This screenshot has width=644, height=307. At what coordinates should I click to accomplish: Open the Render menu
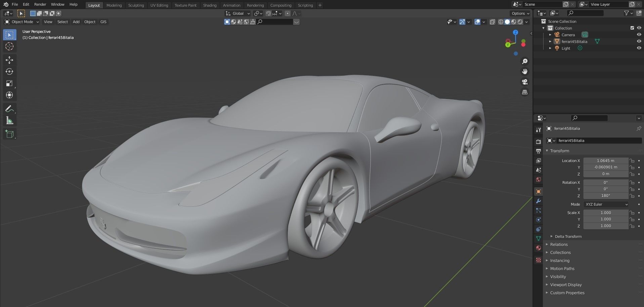pyautogui.click(x=40, y=4)
